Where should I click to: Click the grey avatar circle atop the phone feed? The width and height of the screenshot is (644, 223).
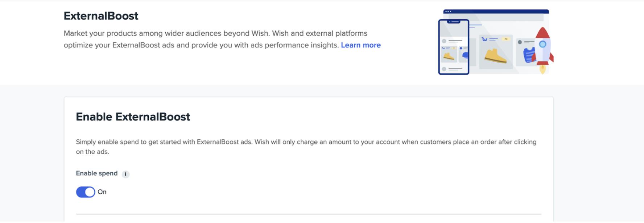pyautogui.click(x=444, y=41)
